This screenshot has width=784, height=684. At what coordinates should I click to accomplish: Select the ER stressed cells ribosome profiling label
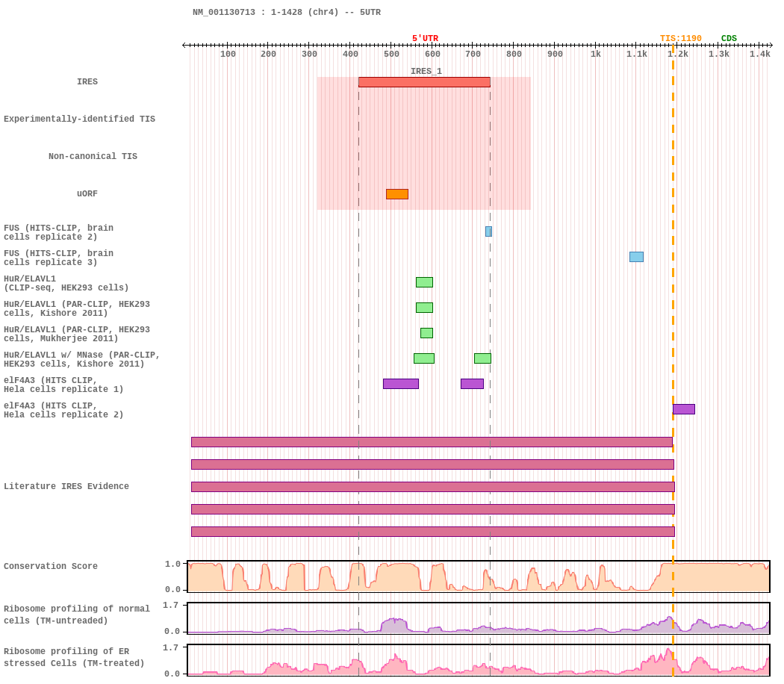[x=74, y=658]
